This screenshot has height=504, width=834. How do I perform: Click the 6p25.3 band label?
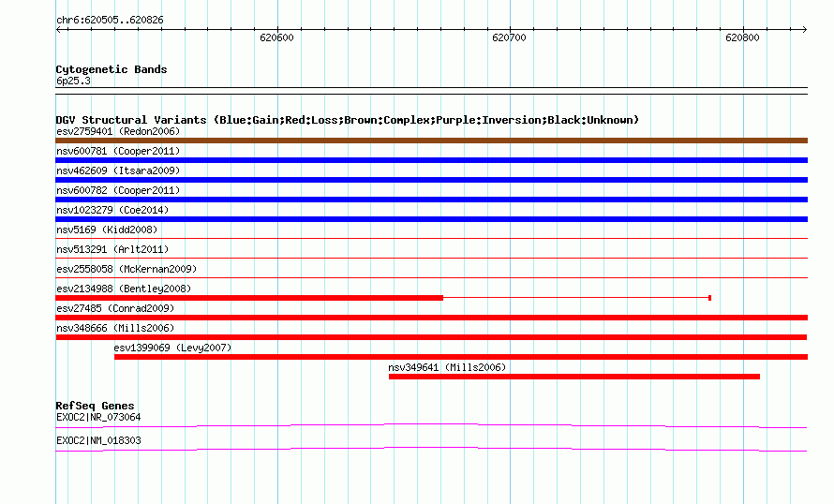[x=73, y=81]
